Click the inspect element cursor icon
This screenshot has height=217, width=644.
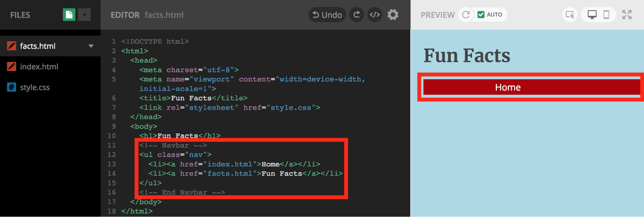[x=570, y=15]
